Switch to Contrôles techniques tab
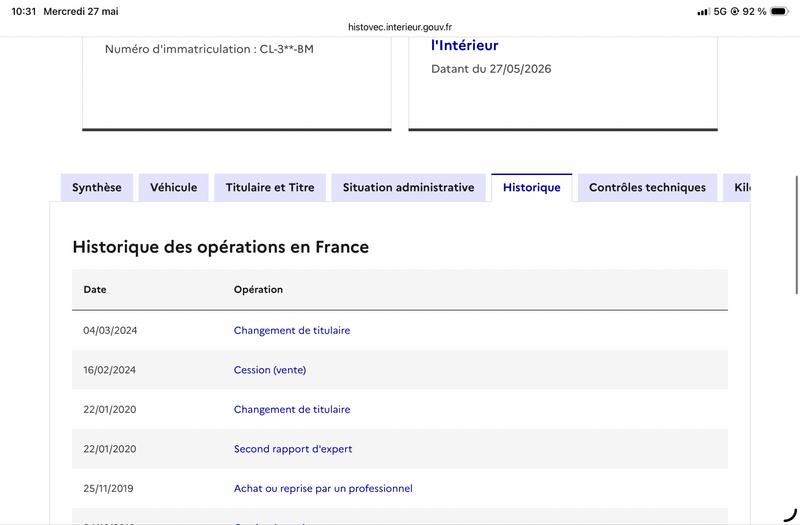Image resolution: width=800 pixels, height=525 pixels. [x=647, y=187]
